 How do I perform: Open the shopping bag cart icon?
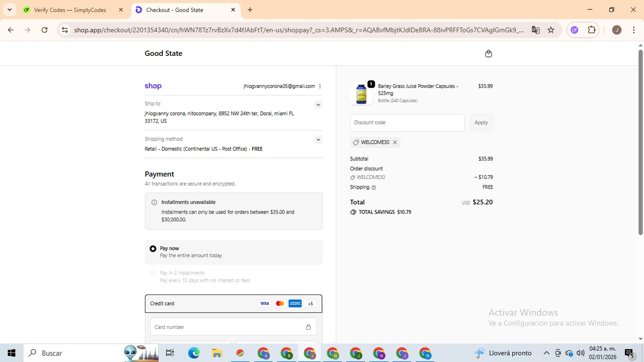(x=488, y=54)
